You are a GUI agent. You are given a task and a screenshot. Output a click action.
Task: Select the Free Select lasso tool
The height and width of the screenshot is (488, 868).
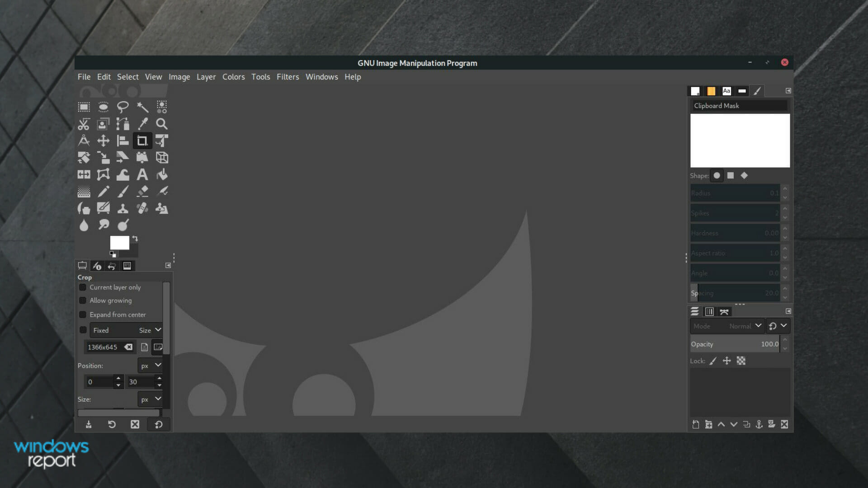tap(123, 107)
